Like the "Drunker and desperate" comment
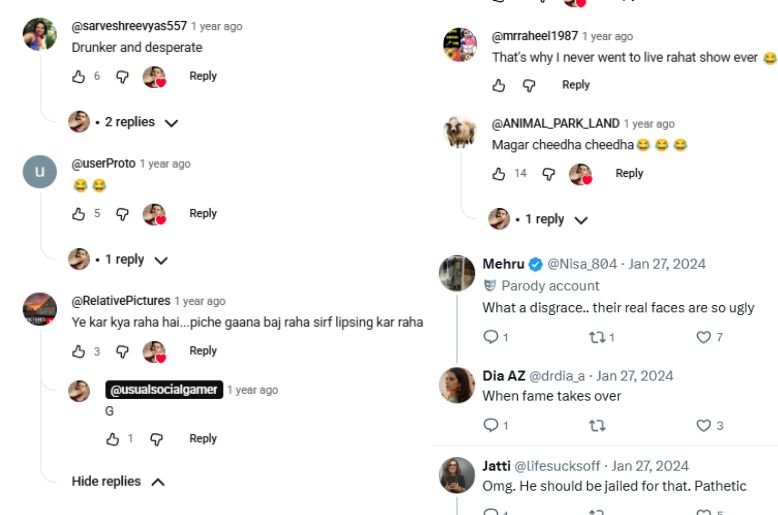Screen dimensions: 778x515 coord(79,76)
